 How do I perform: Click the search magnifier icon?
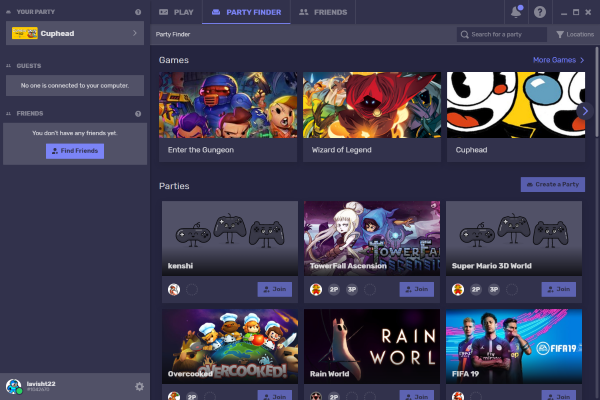point(465,34)
